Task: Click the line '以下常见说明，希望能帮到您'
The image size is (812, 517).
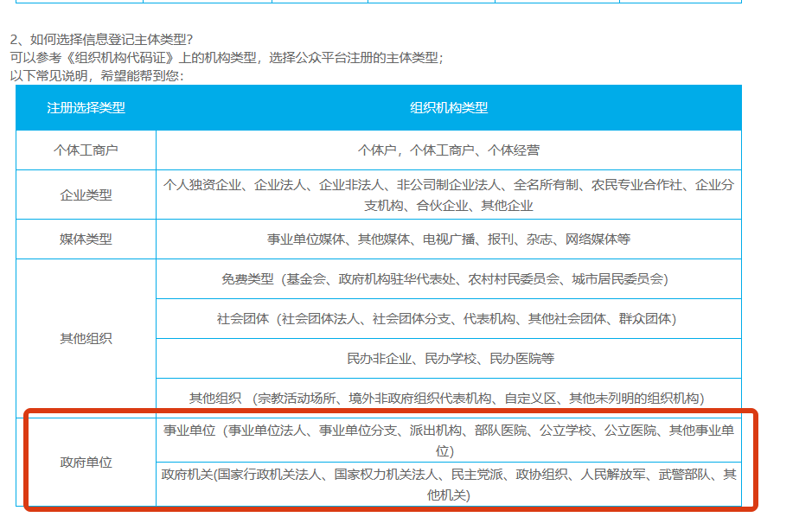Action: point(97,76)
